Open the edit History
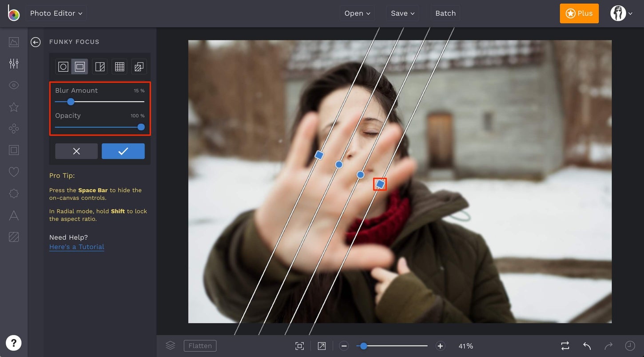Screen dimensions: 644x357 630,345
